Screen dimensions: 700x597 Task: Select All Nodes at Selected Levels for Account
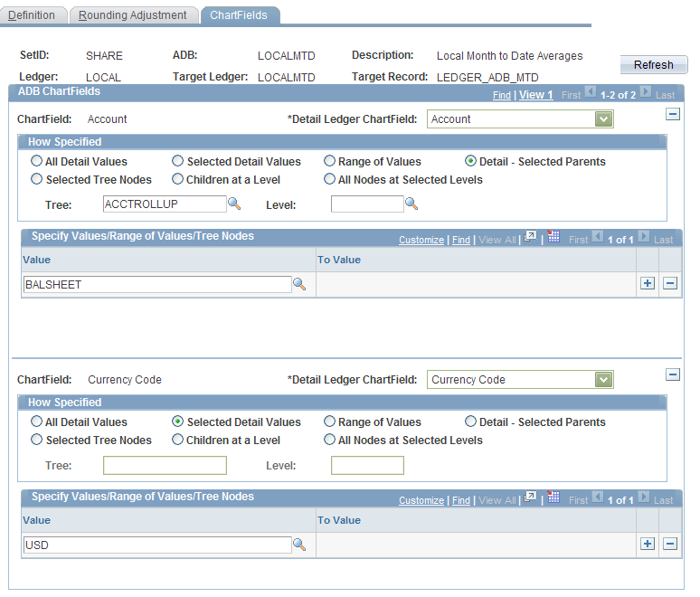point(329,179)
